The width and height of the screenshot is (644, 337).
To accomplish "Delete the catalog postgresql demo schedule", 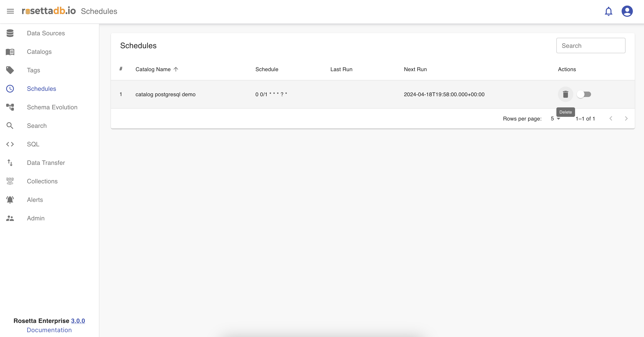I will click(x=565, y=94).
